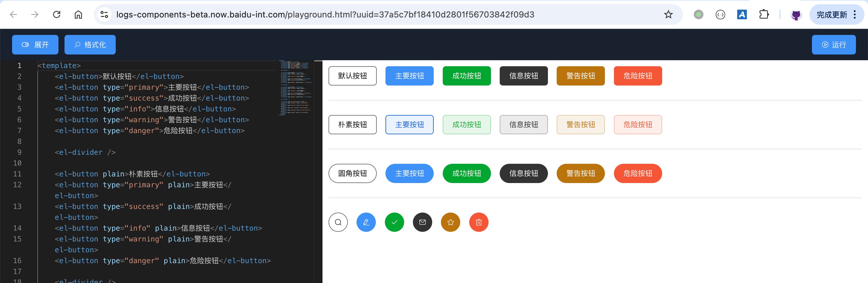Bookmark this page with the star icon

click(668, 14)
